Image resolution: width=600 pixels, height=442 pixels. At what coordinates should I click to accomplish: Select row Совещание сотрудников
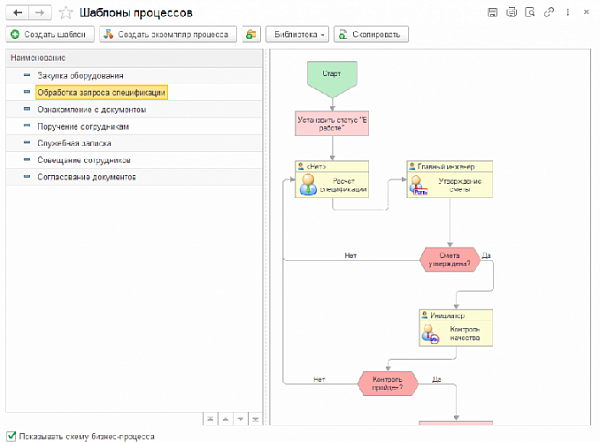[134, 160]
